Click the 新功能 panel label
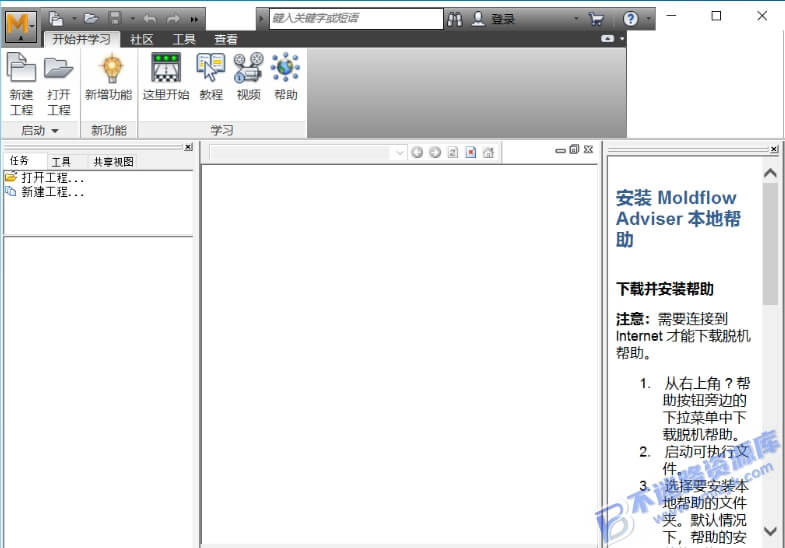The width and height of the screenshot is (785, 548). [109, 131]
